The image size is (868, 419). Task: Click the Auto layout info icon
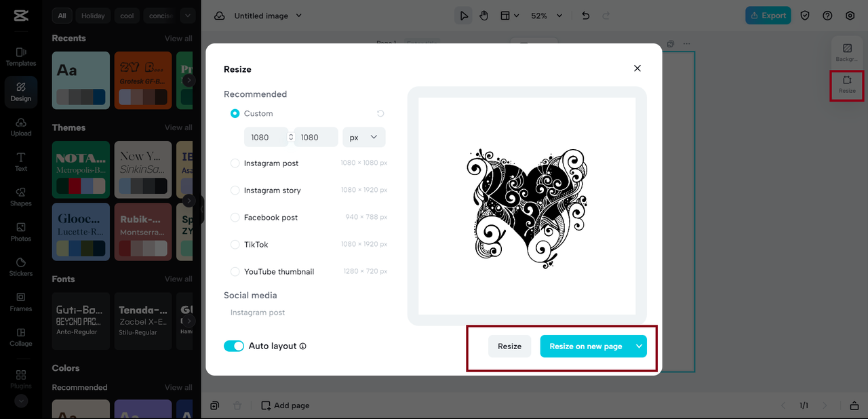(x=302, y=346)
